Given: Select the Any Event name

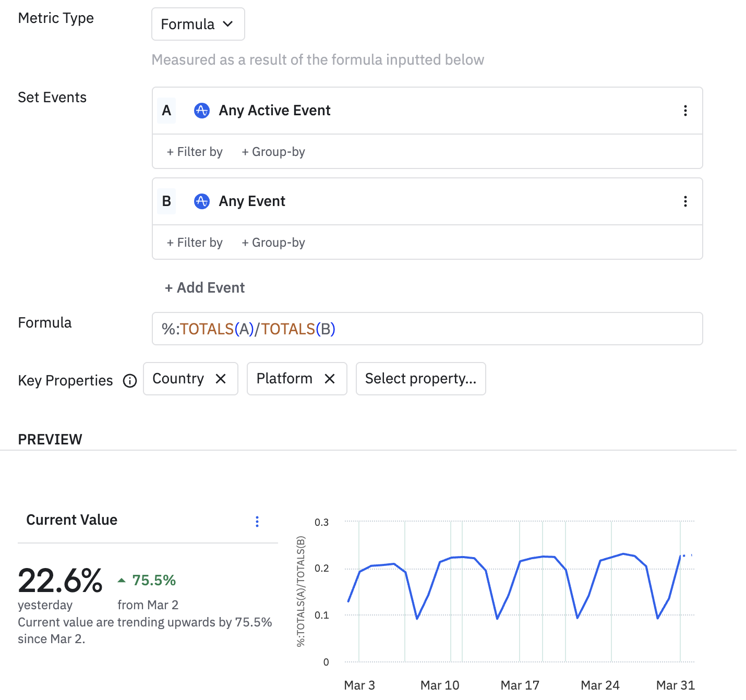Looking at the screenshot, I should (x=252, y=201).
